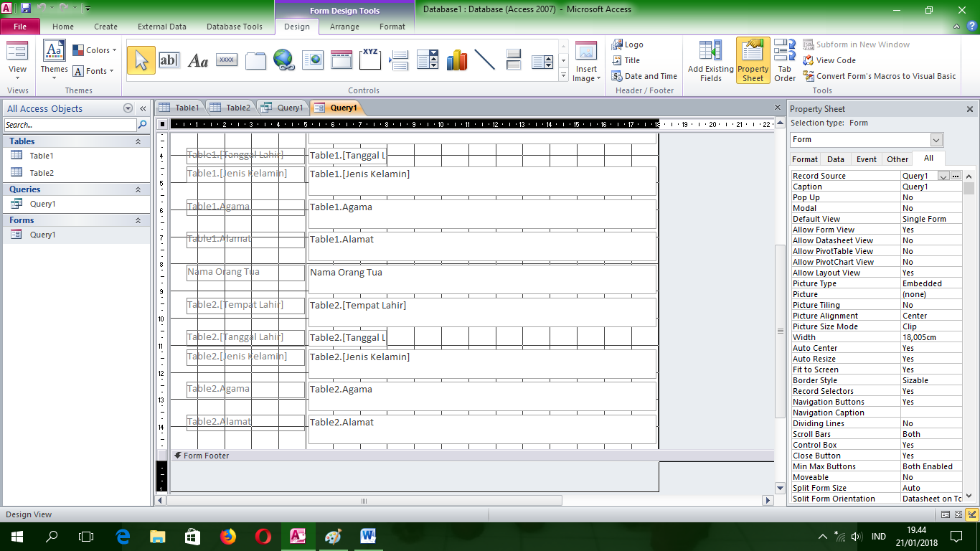Insert a Button control
Image resolution: width=980 pixels, height=551 pixels.
point(226,60)
